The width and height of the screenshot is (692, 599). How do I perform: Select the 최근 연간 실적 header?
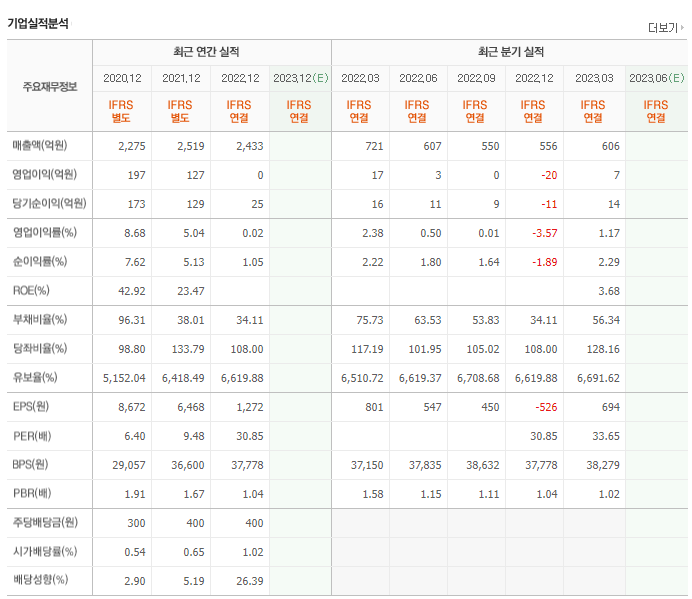(x=206, y=52)
